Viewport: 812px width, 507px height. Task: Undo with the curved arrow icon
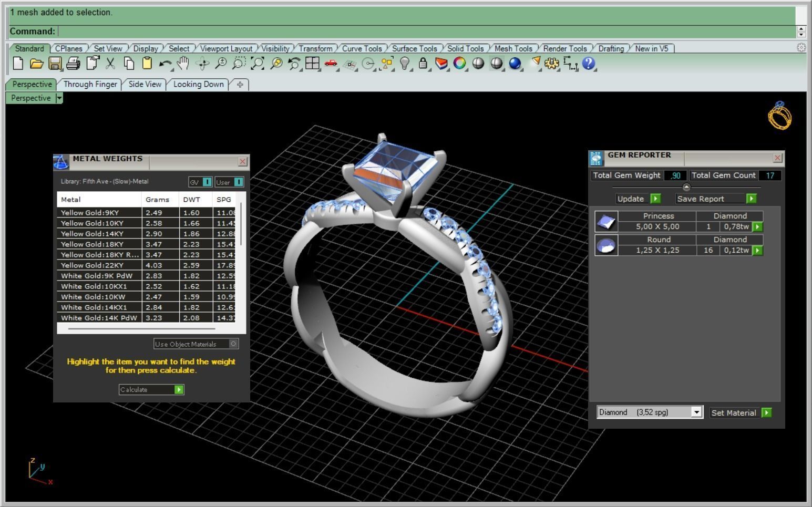(x=165, y=64)
